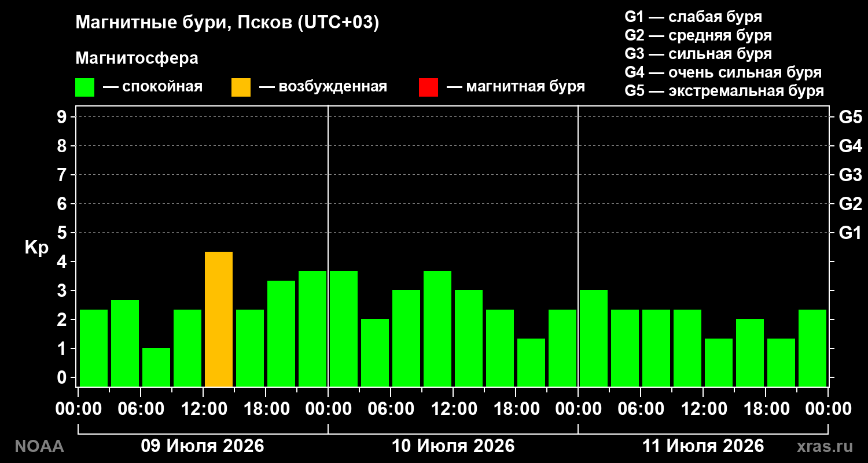Screen dimensions: 868x463
Task: Click the green 'спокойная' legend swatch
Action: [84, 87]
